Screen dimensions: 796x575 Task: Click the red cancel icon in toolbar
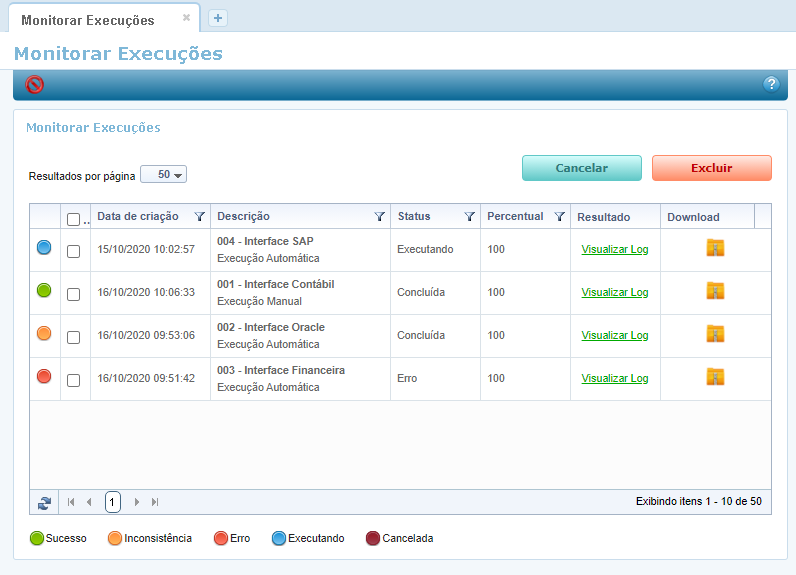pyautogui.click(x=35, y=85)
